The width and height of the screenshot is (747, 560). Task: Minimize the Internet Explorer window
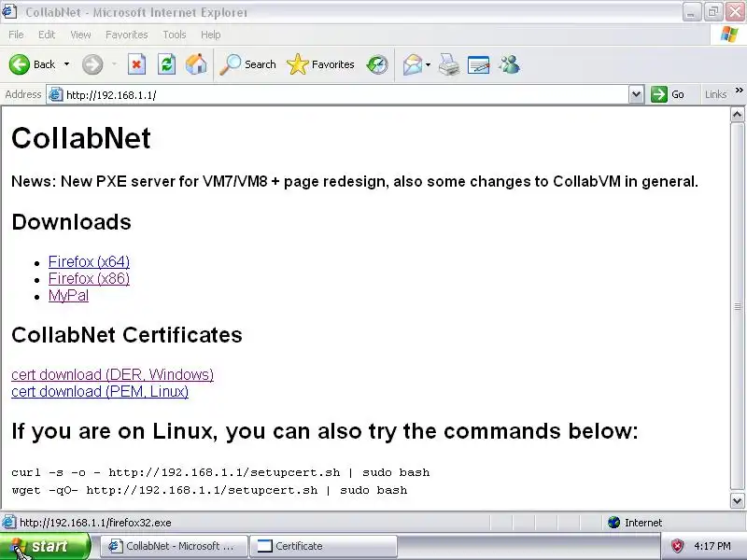click(691, 12)
